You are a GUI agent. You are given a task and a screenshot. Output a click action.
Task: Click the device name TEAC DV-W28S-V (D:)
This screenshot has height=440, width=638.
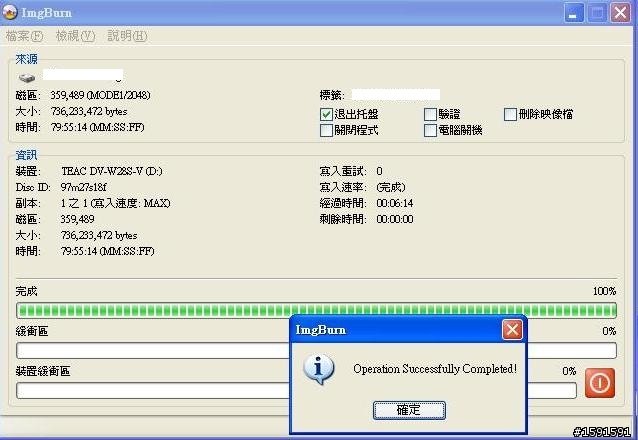111,171
